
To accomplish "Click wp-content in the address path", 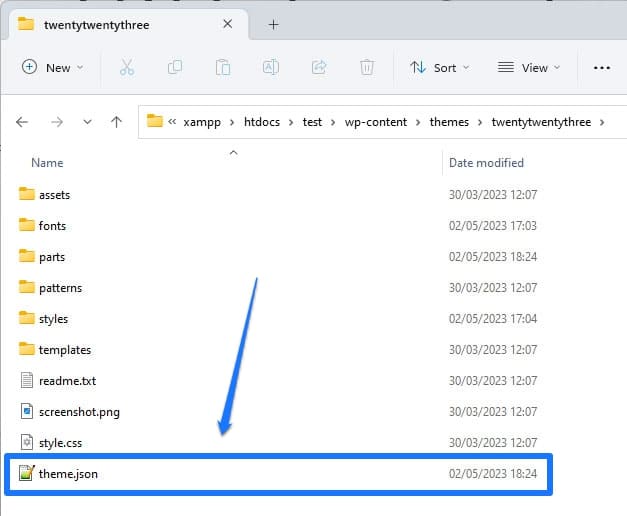I will coord(376,122).
